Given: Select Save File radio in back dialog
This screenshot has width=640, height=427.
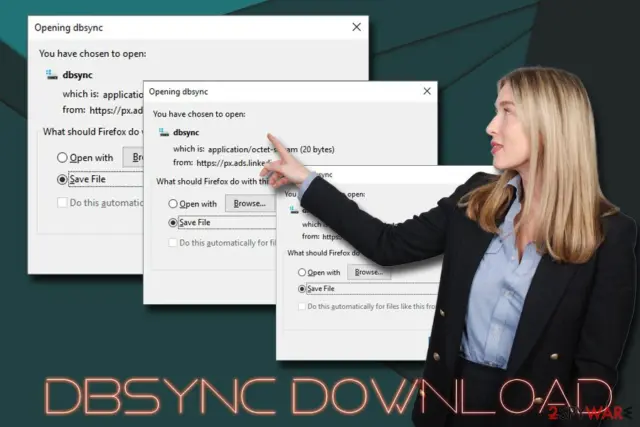Looking at the screenshot, I should 62,179.
